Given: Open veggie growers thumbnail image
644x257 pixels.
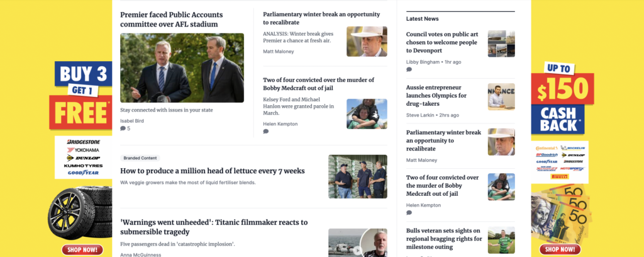Looking at the screenshot, I should 358,176.
